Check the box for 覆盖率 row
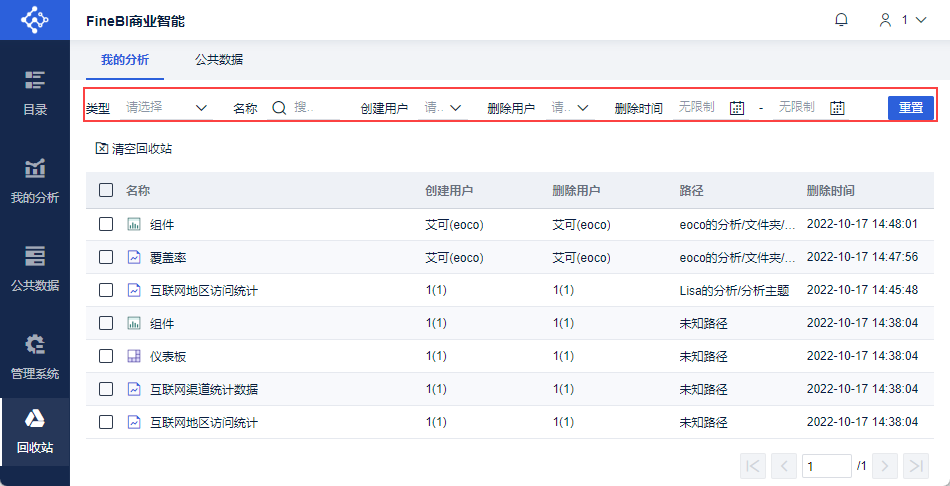Screen dimensions: 950x486 pyautogui.click(x=106, y=257)
